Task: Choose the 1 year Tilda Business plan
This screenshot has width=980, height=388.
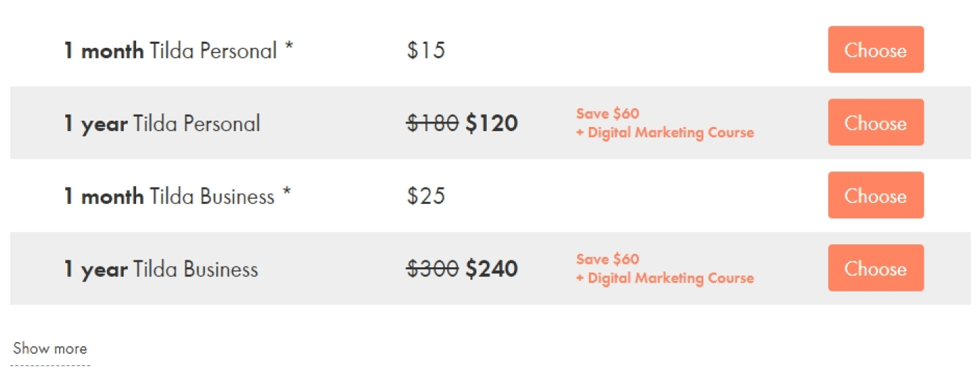Action: pos(875,269)
